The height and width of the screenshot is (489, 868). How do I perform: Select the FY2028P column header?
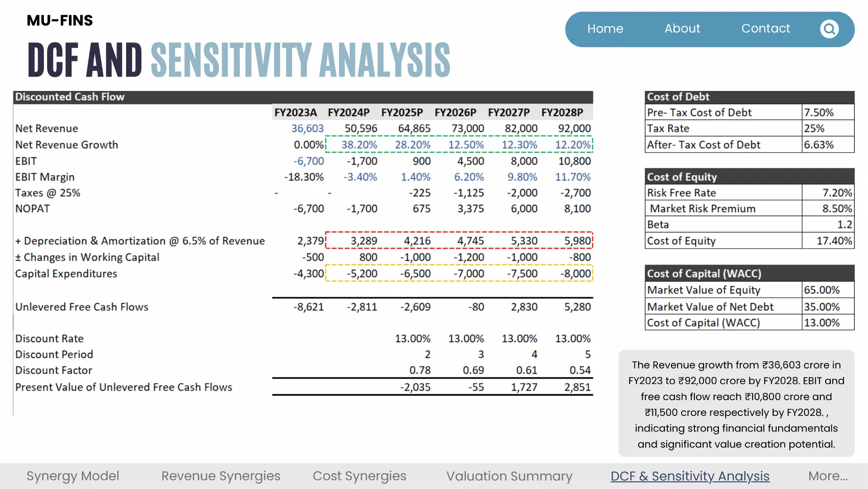[x=562, y=112]
